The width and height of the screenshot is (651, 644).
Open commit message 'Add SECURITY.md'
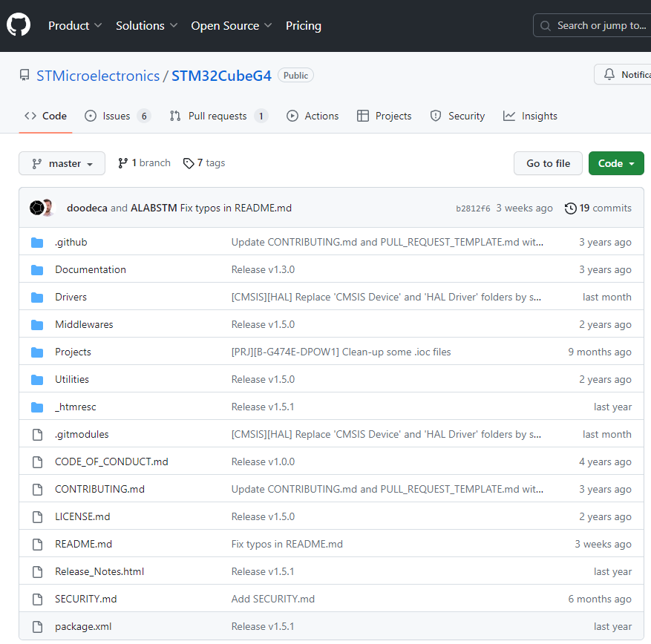(x=272, y=599)
